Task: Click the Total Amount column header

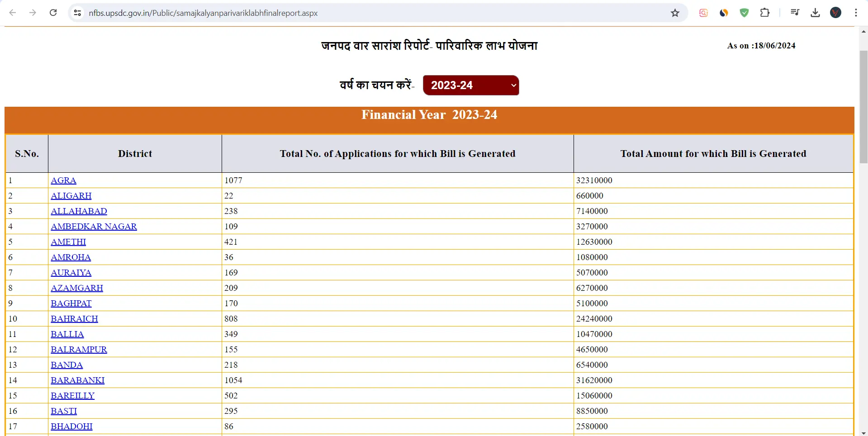Action: point(713,153)
